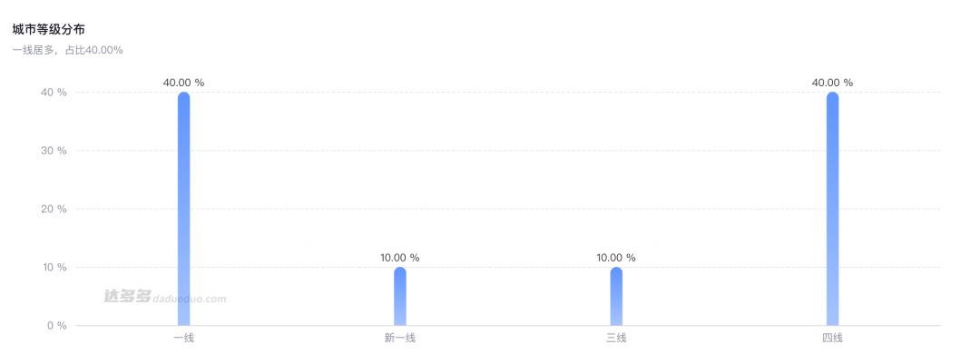
Task: Click the 40.00 % label above 一线 bar
Action: tap(184, 83)
